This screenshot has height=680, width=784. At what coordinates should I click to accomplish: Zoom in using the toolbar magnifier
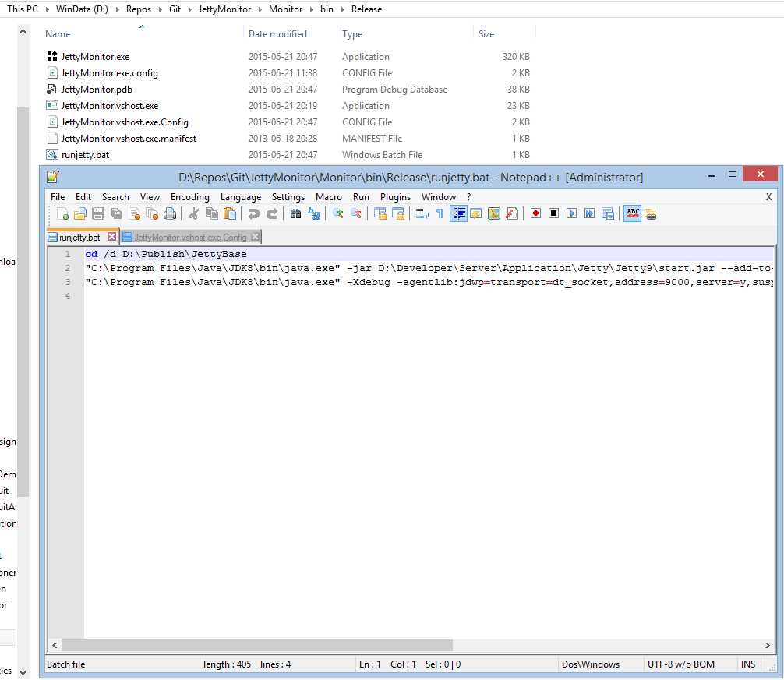337,214
